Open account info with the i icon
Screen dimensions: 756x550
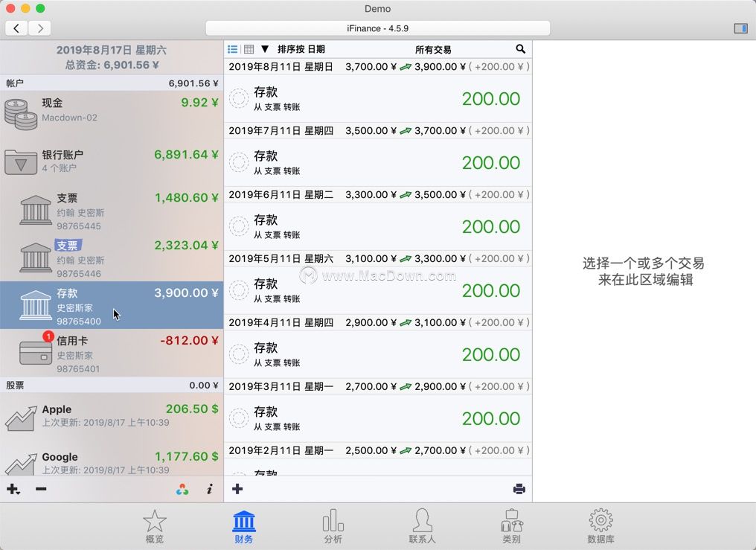[x=209, y=489]
